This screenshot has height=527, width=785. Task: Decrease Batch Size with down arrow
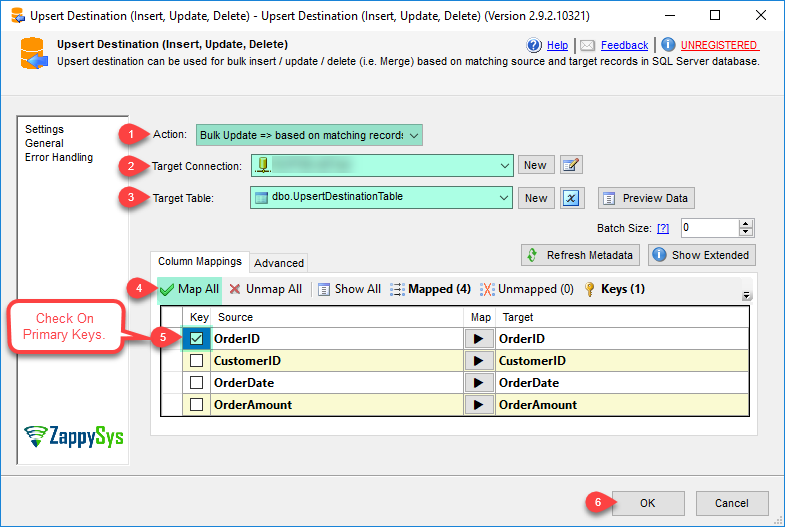pyautogui.click(x=746, y=232)
